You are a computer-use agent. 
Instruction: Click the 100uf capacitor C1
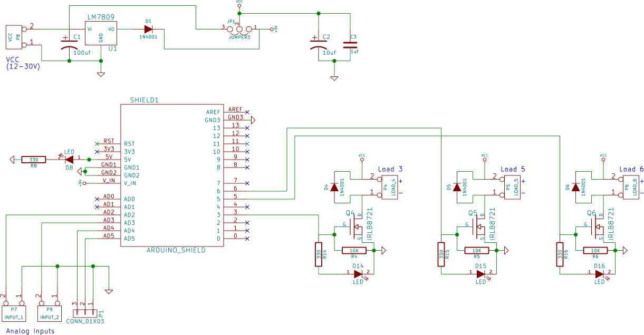coord(69,45)
